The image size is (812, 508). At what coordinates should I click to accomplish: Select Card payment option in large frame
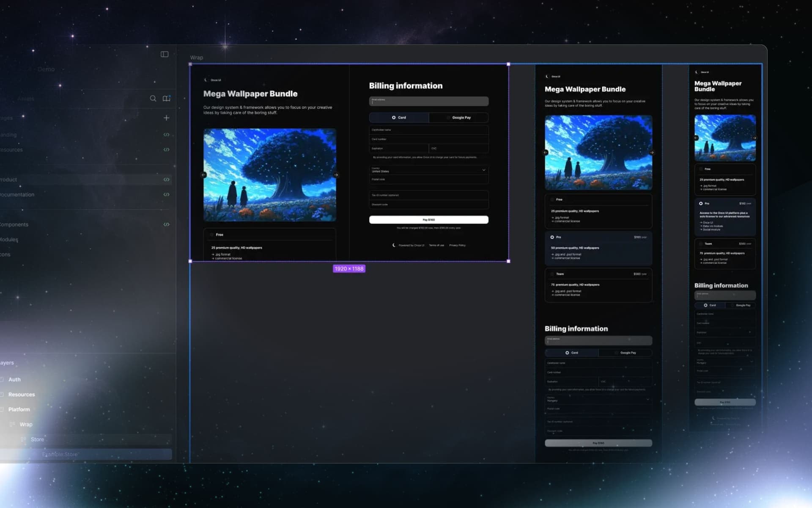tap(399, 117)
